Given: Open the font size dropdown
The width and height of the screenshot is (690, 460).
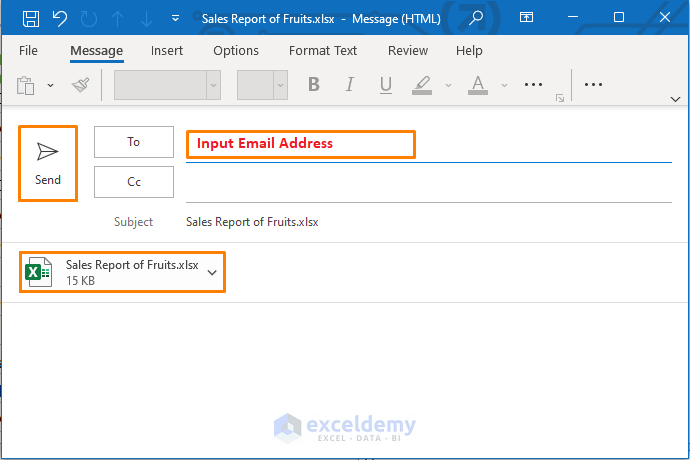Looking at the screenshot, I should tap(280, 86).
